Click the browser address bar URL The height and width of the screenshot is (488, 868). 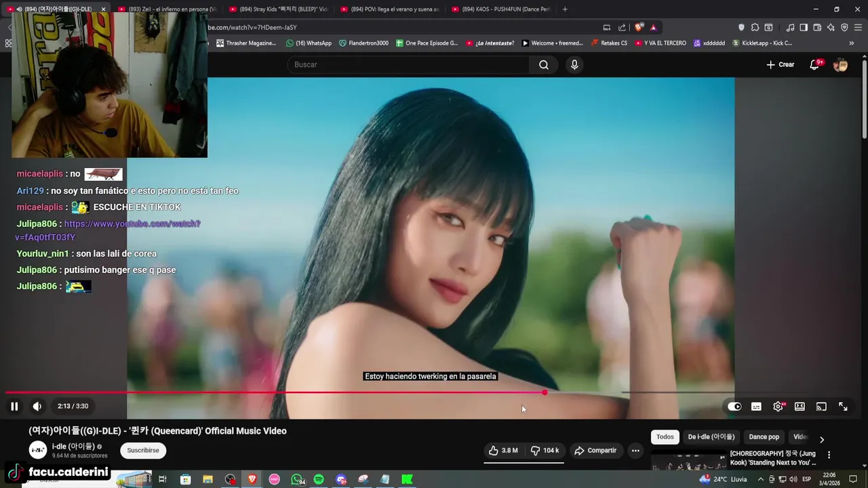pos(252,27)
